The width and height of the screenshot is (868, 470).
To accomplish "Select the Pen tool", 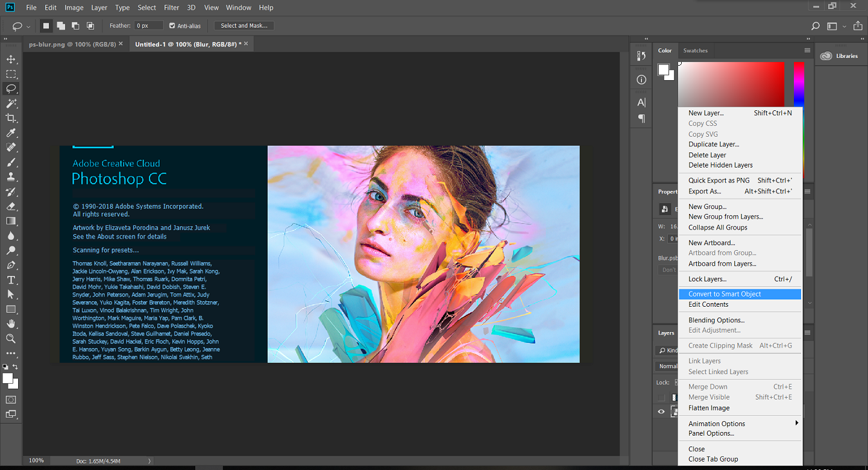I will pos(11,265).
